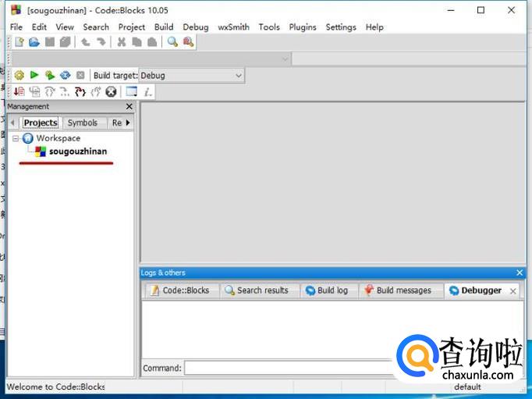This screenshot has height=399, width=532.
Task: Click the Welcome to Code::Blocks status text
Action: [x=56, y=387]
